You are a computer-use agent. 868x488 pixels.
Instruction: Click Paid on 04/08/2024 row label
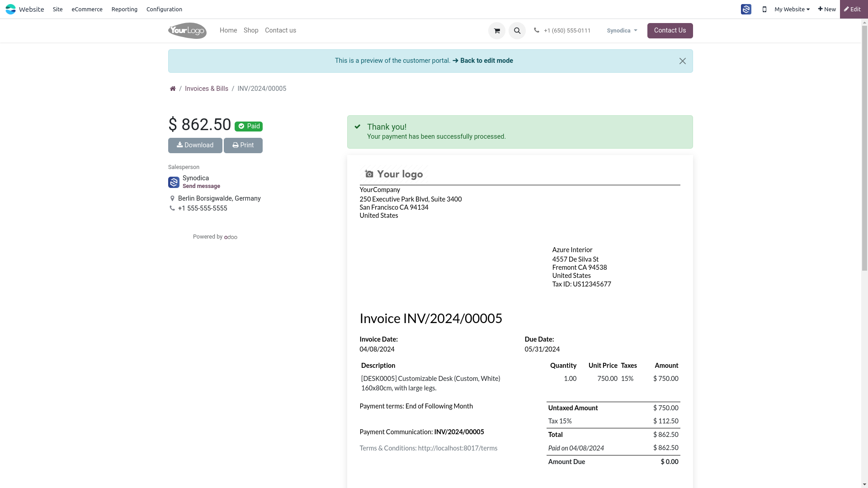(576, 448)
